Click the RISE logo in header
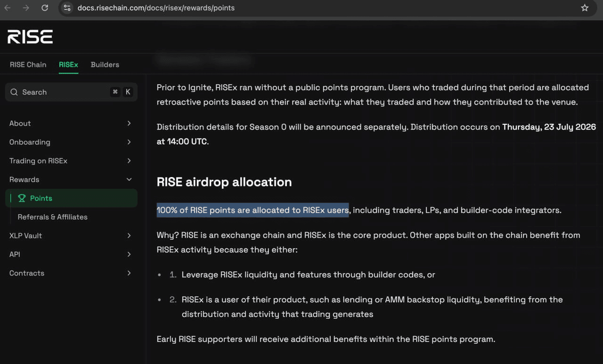 [30, 37]
